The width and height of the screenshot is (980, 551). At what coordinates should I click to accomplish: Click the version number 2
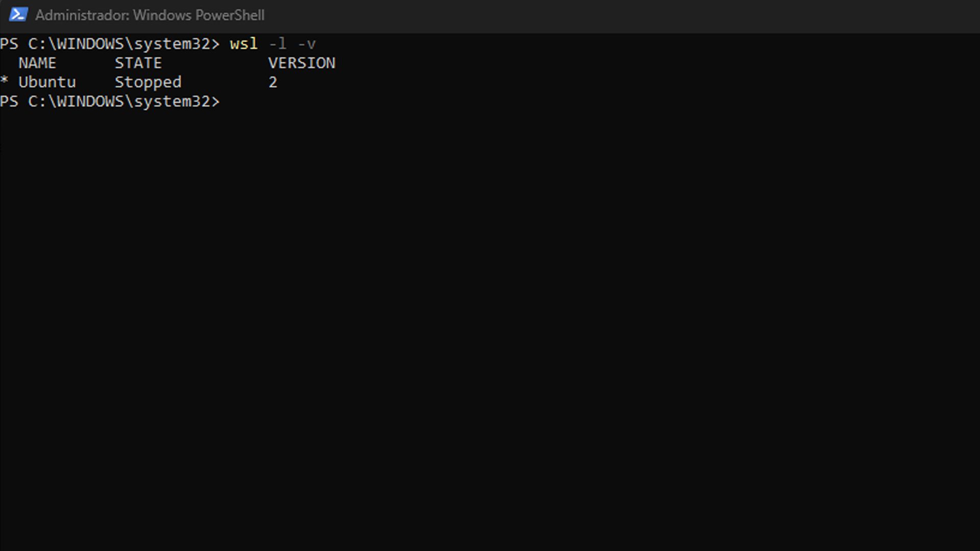pyautogui.click(x=274, y=82)
